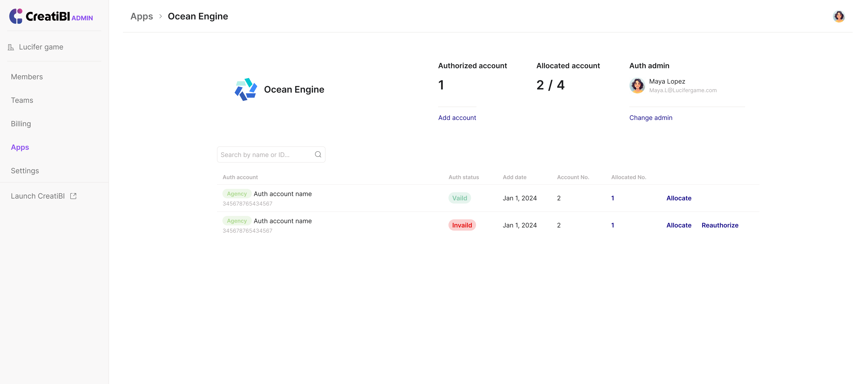Screen dimensions: 868x384
Task: Open the Members menu item
Action: 27,77
